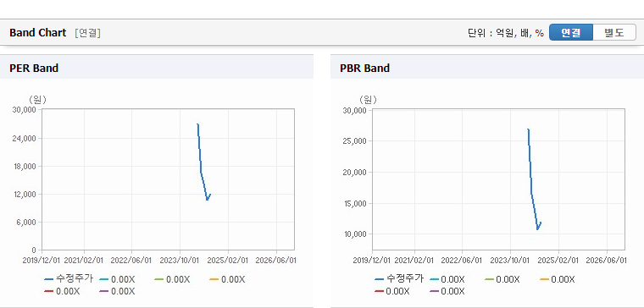The image size is (644, 308).
Task: Toggle red 0.00X legend in PER Band
Action: click(x=62, y=292)
